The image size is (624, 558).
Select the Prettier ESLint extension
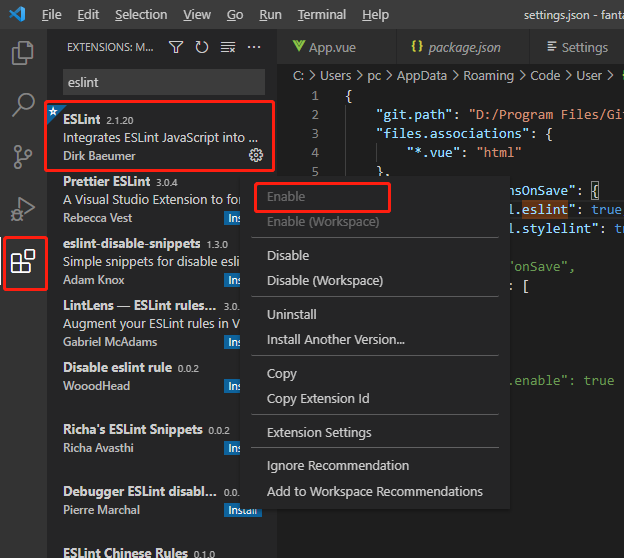click(143, 199)
